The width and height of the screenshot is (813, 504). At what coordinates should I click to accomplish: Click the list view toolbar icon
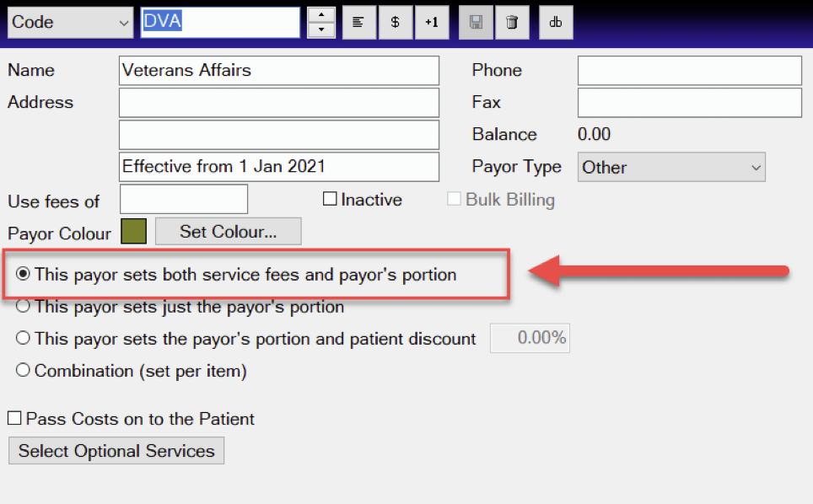point(358,22)
